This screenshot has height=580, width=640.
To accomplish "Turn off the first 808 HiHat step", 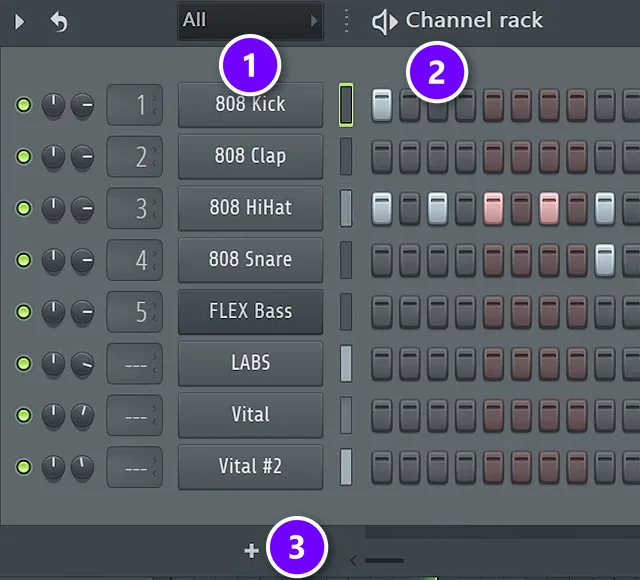I will (x=382, y=208).
